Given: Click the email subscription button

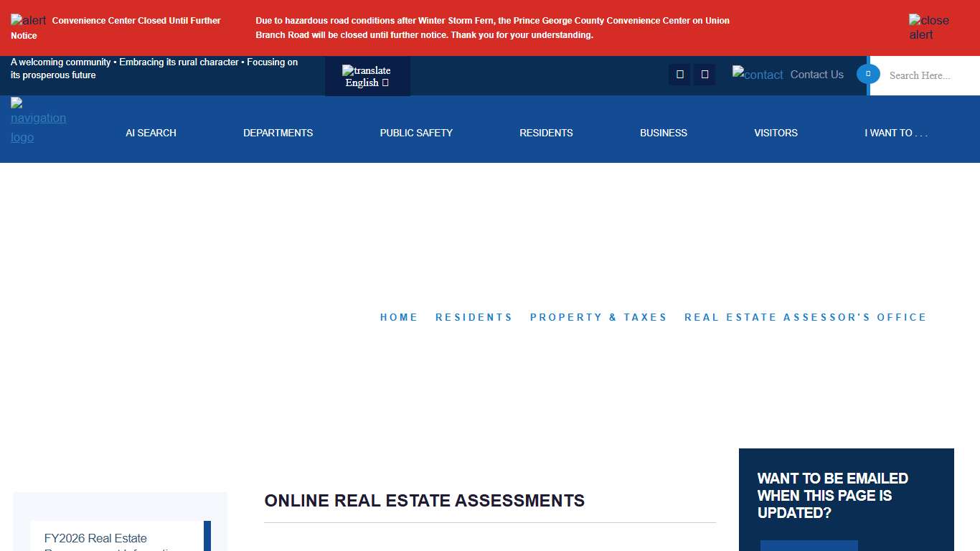Looking at the screenshot, I should tap(809, 547).
